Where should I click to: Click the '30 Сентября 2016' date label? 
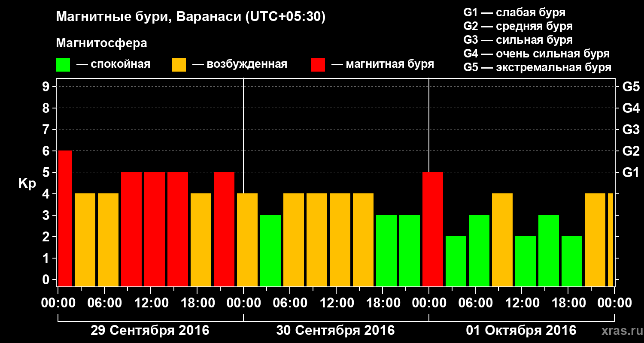pyautogui.click(x=335, y=331)
